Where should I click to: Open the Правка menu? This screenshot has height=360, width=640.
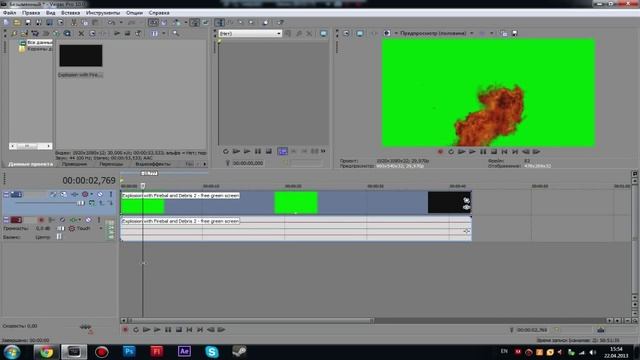(x=31, y=13)
